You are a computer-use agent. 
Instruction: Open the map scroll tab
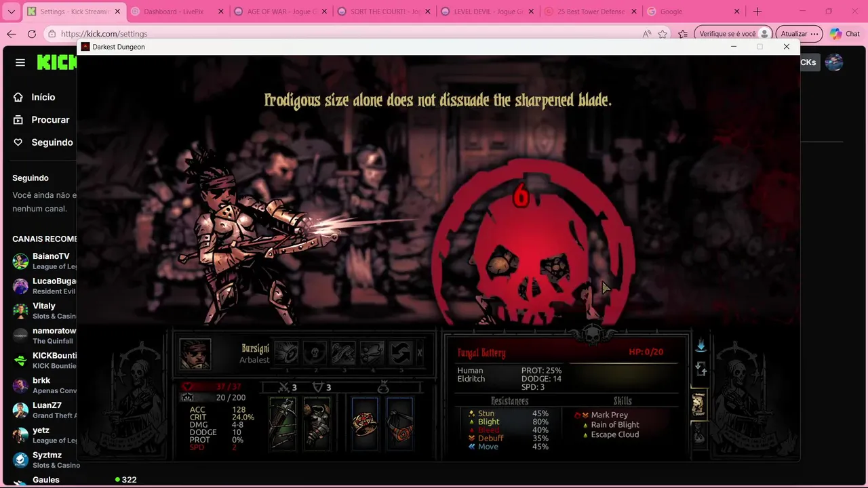coord(698,404)
